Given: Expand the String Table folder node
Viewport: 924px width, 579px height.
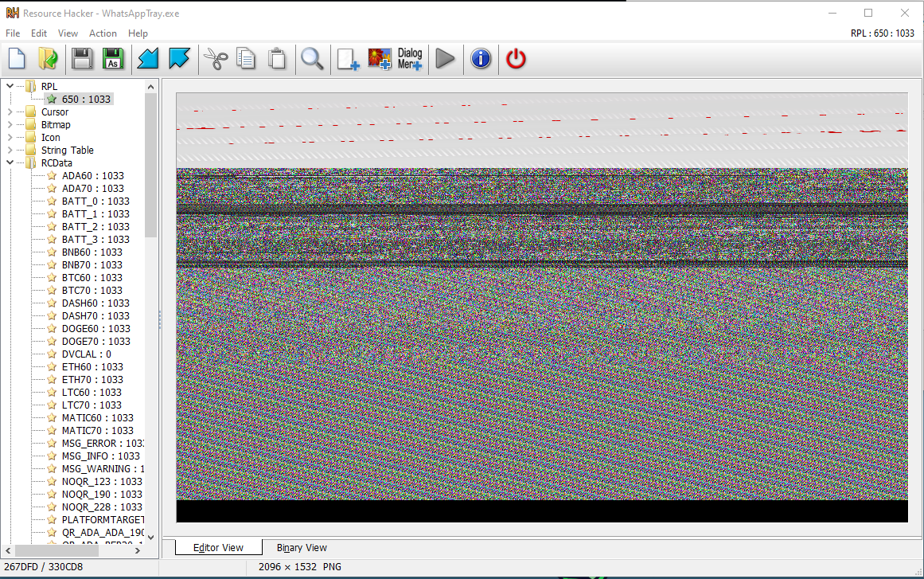Looking at the screenshot, I should (10, 150).
